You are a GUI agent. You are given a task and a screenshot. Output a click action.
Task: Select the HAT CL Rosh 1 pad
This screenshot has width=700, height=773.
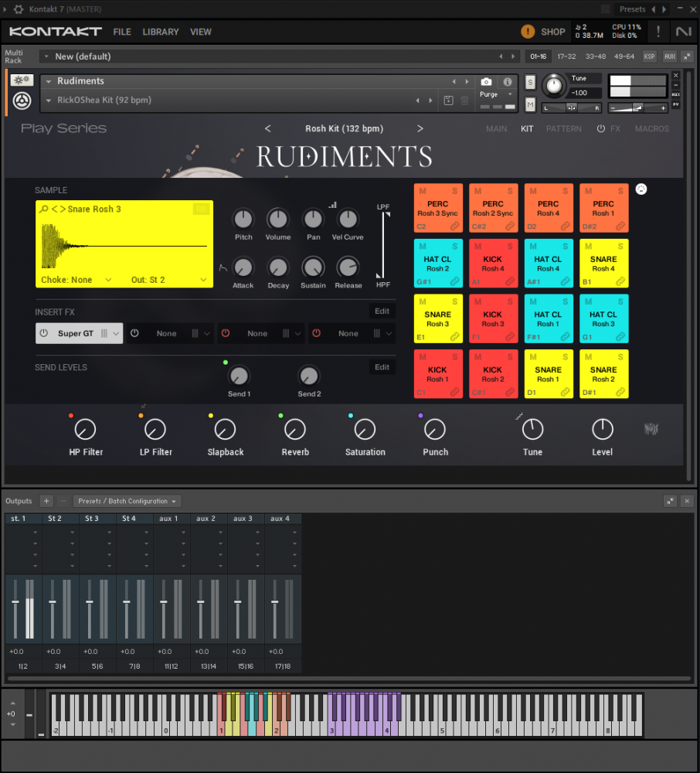point(549,318)
